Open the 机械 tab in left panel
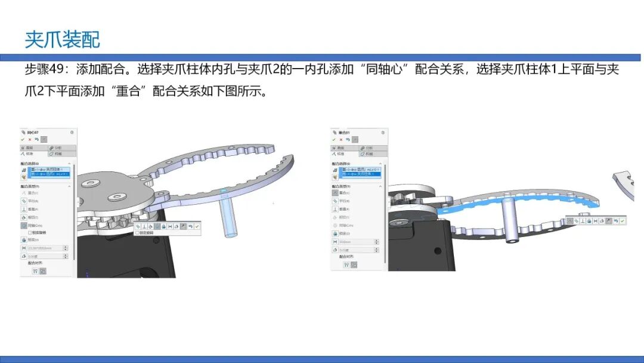 point(62,153)
